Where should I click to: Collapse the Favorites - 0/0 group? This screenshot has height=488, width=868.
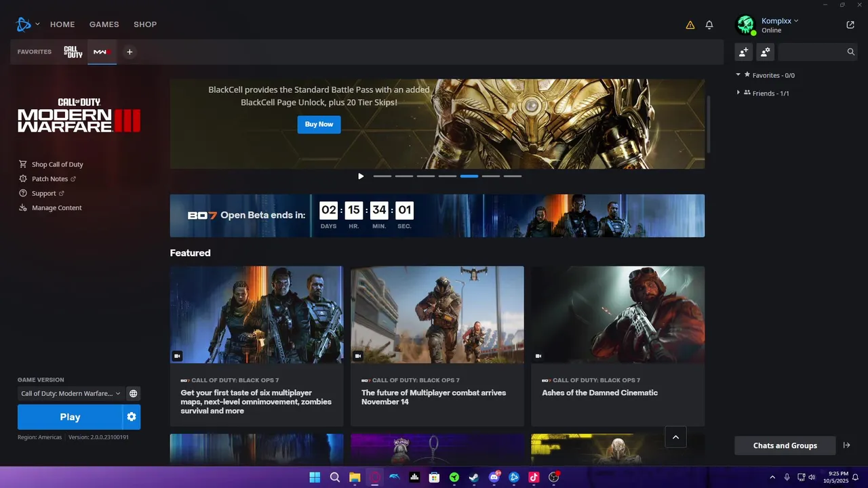pos(738,75)
